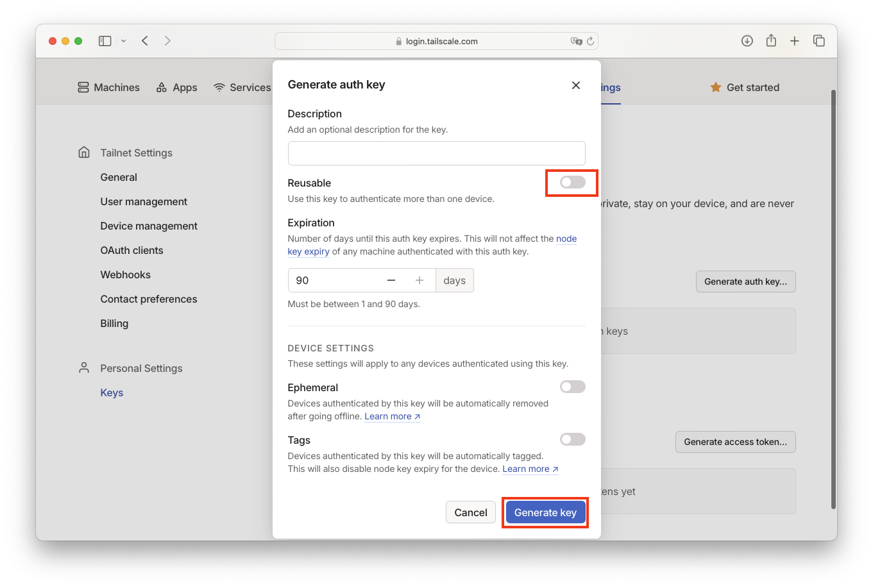Click the background Generate auth key... button
This screenshot has width=873, height=588.
tap(746, 281)
